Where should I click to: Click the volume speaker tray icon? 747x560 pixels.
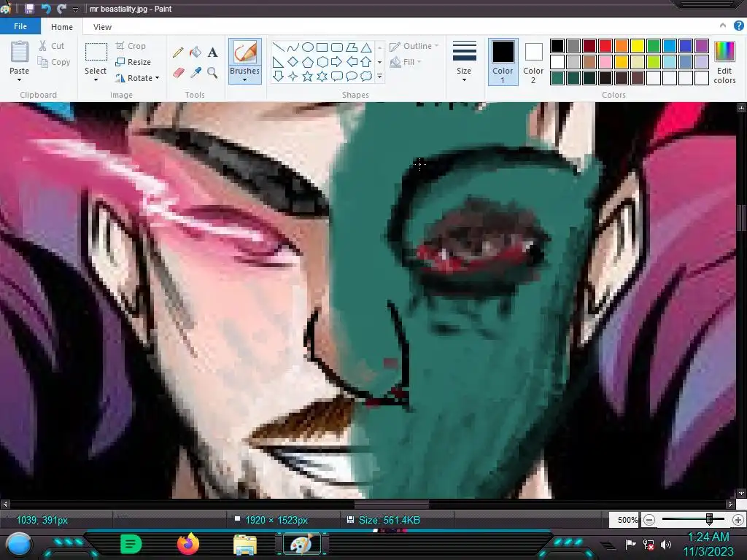(666, 544)
